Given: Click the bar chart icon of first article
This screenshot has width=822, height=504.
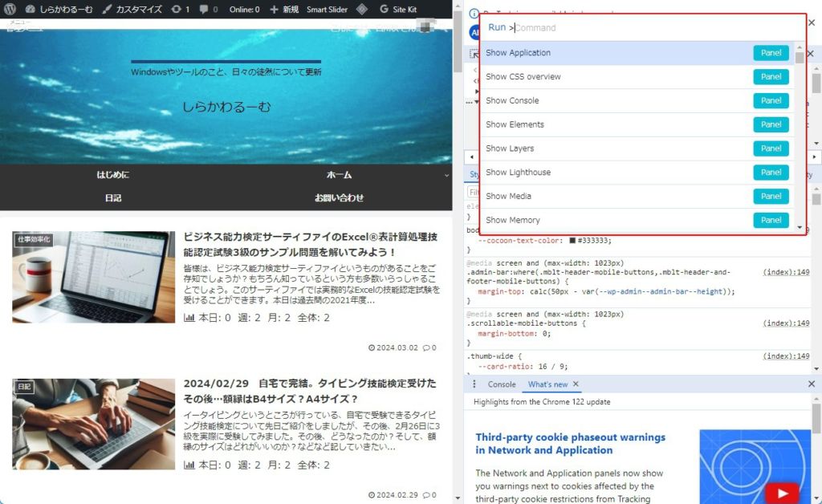Looking at the screenshot, I should click(189, 318).
